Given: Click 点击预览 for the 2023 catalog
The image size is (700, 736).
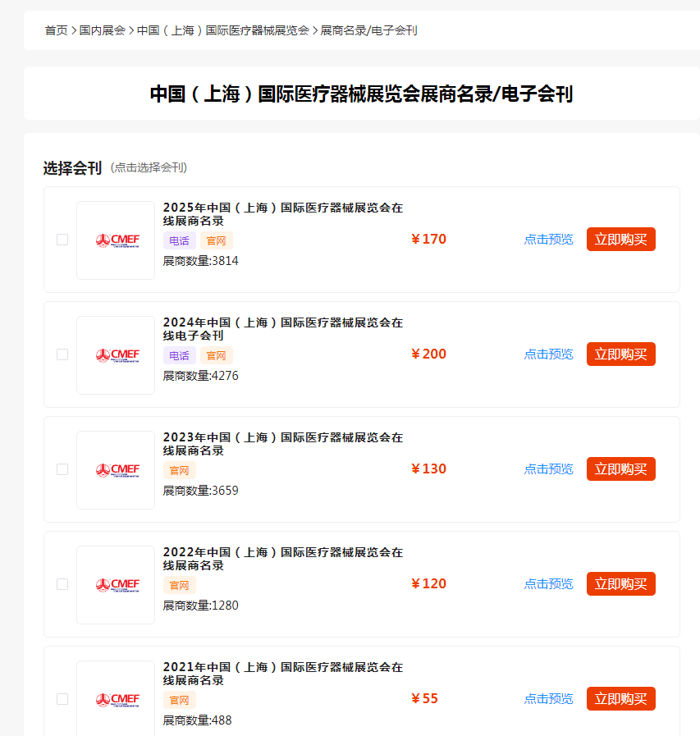Looking at the screenshot, I should pyautogui.click(x=548, y=469).
